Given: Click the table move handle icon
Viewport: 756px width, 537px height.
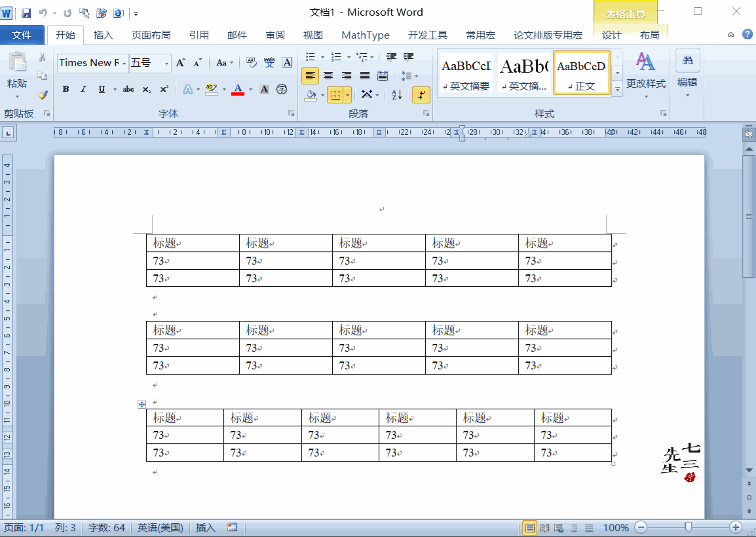Looking at the screenshot, I should click(142, 405).
